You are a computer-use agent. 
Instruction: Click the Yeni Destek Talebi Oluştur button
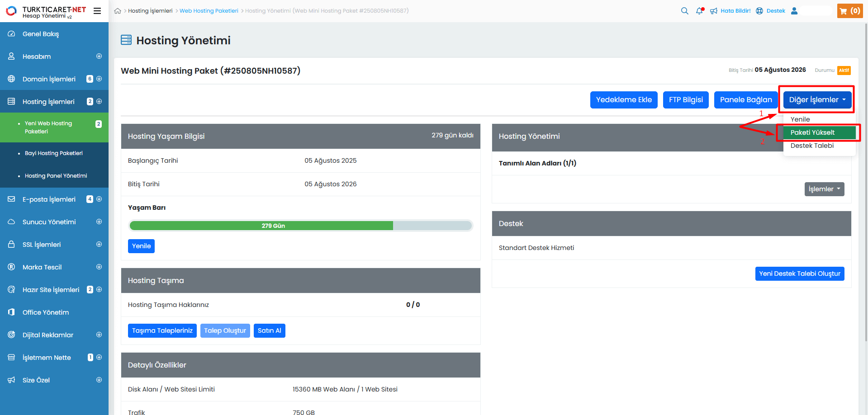[799, 274]
